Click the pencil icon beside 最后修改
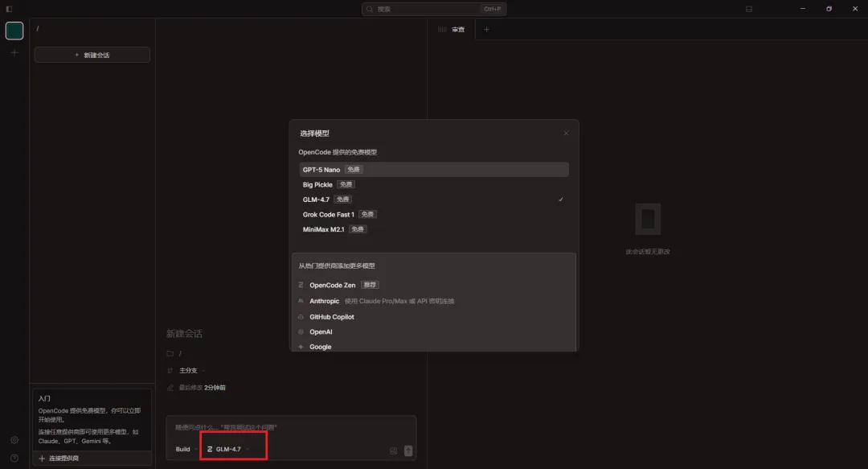Viewport: 868px width, 469px height. [170, 388]
